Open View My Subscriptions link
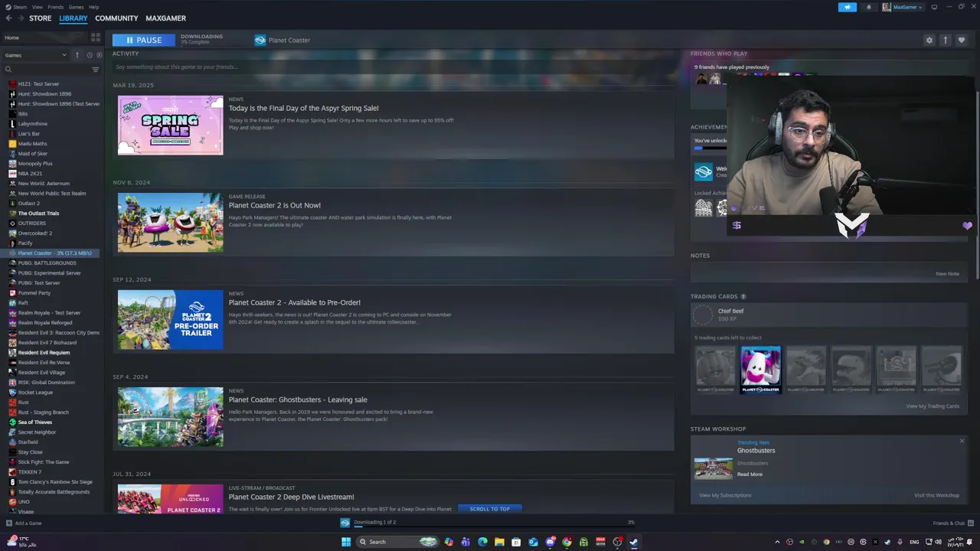Viewport: 980px width, 551px height. click(725, 495)
